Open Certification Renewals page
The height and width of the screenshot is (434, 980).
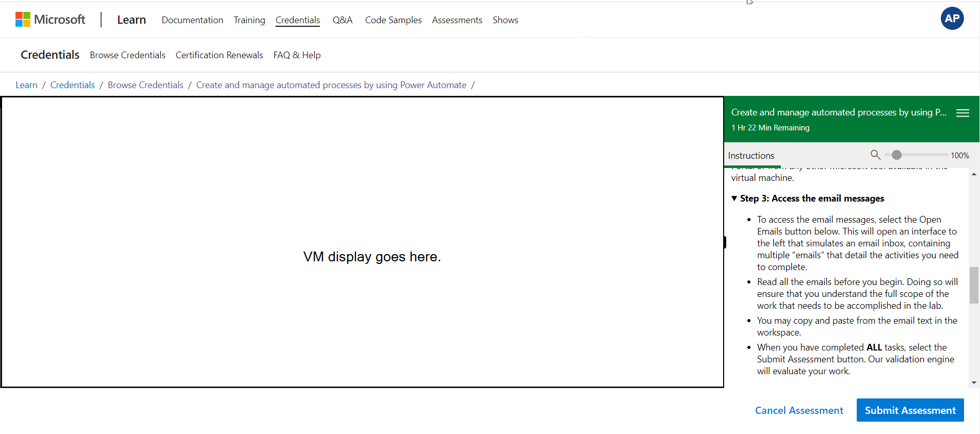tap(219, 55)
